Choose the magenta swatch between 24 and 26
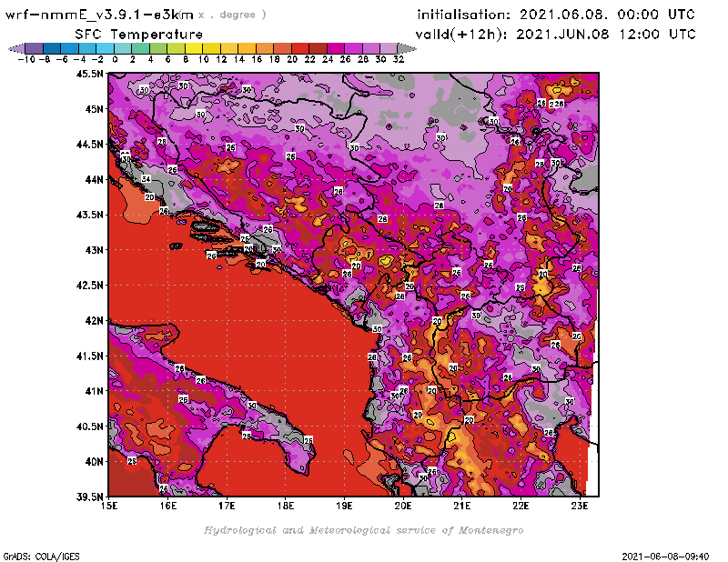Screen dimensions: 728x562 336,48
